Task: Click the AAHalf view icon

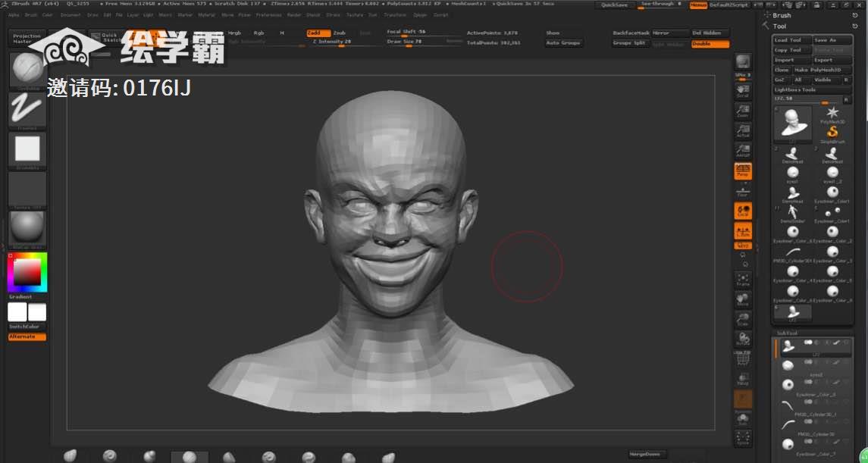Action: pos(742,151)
